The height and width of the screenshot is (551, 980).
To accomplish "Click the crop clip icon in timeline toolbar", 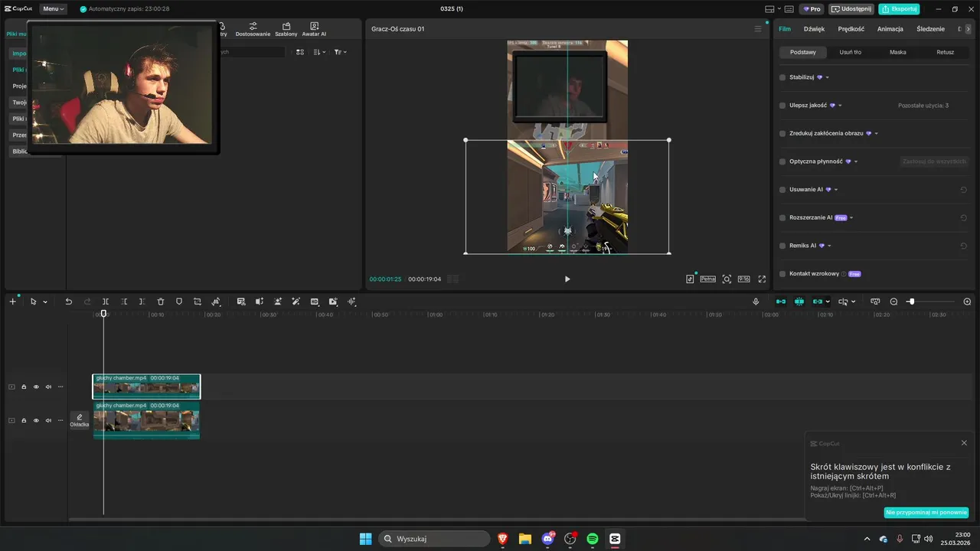I will pos(198,302).
